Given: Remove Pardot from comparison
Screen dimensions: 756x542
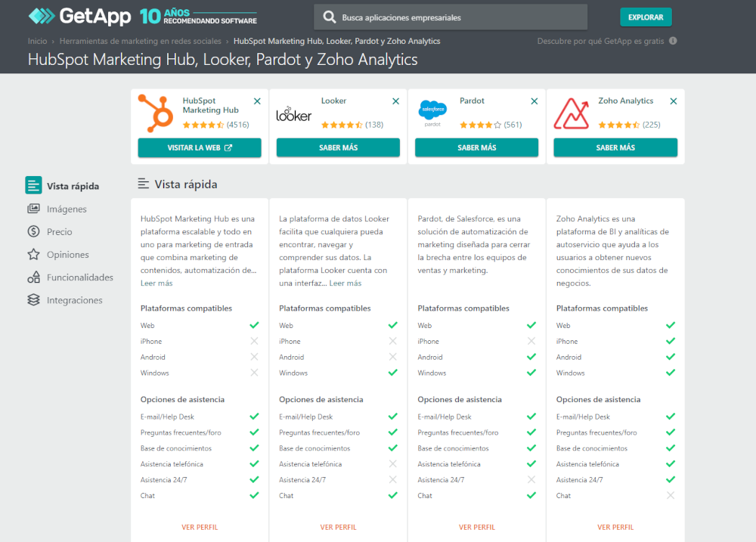Looking at the screenshot, I should coord(534,101).
